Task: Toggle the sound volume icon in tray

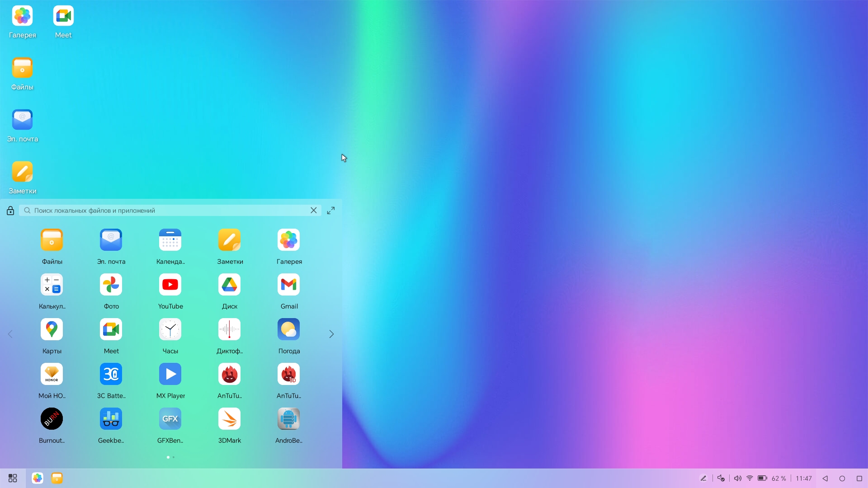Action: pyautogui.click(x=737, y=478)
